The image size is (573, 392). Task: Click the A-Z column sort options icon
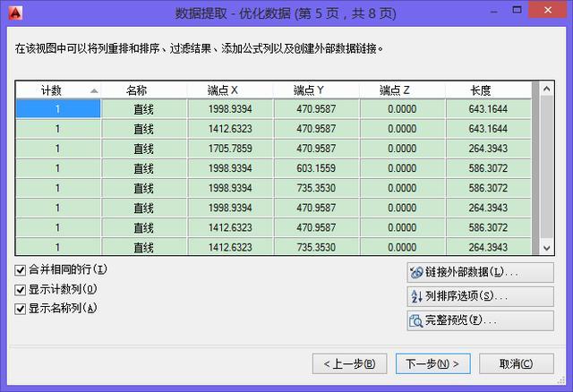pos(416,296)
